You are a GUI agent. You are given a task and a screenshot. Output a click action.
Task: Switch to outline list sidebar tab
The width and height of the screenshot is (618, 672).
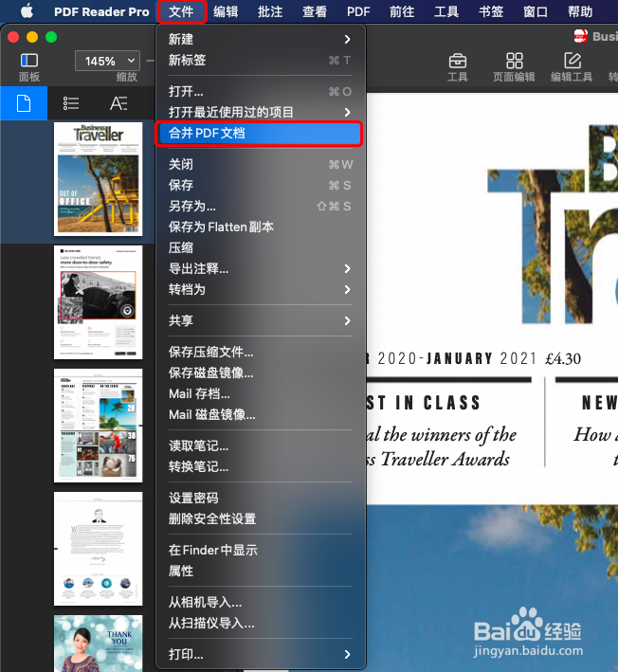(71, 103)
